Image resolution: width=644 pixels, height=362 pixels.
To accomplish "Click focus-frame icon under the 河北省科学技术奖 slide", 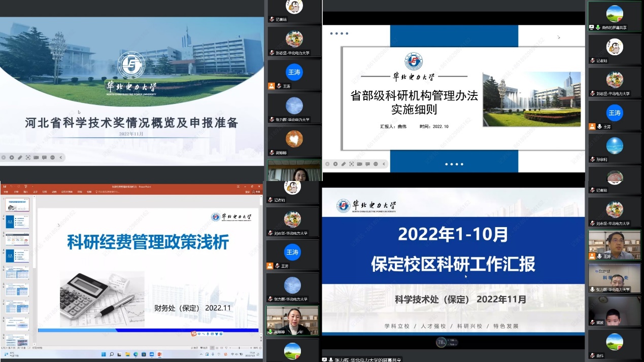I will pos(28,158).
